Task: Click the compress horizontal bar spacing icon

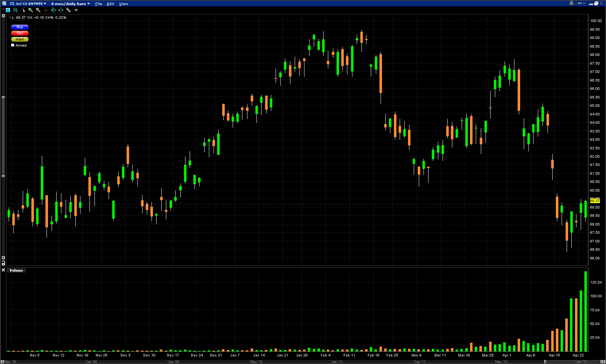Action: click(61, 10)
